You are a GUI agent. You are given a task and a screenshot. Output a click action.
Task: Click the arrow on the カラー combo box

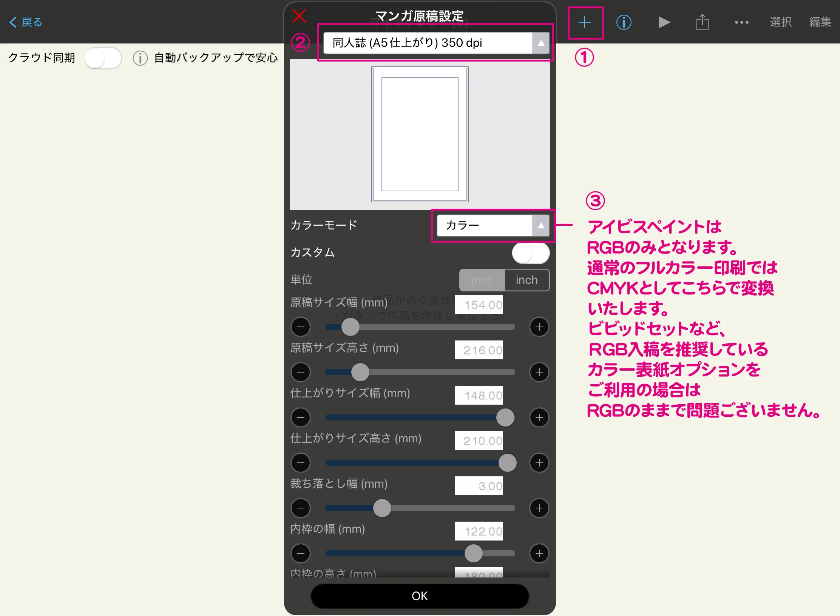pos(541,226)
